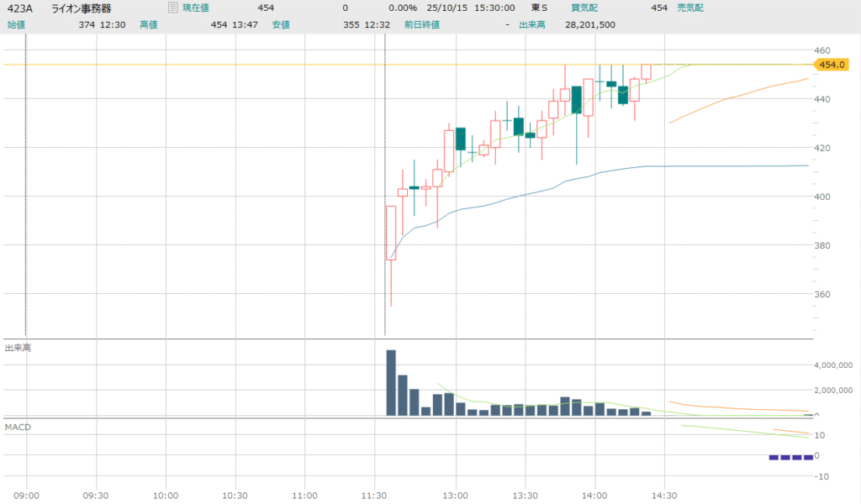Select the MACD panel title
Image resolution: width=861 pixels, height=504 pixels.
(x=18, y=428)
